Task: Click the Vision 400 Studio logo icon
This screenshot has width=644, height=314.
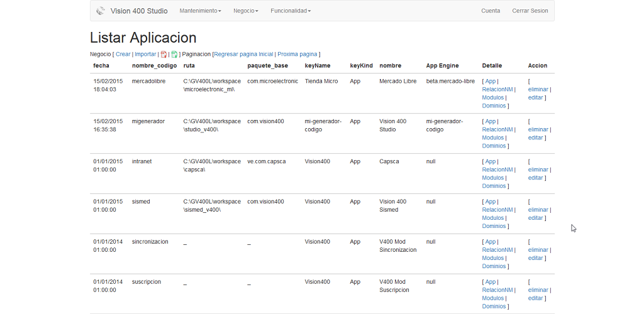Action: tap(101, 11)
